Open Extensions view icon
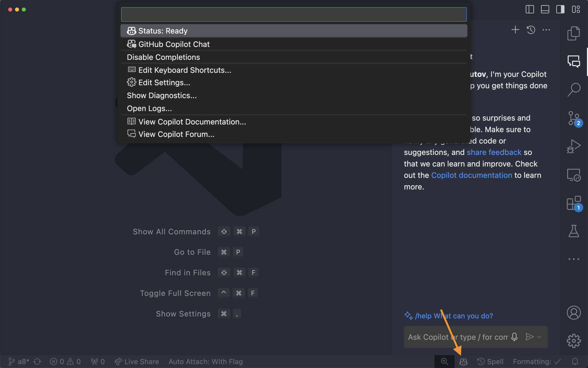Screen dimensions: 588x368 tap(574, 203)
